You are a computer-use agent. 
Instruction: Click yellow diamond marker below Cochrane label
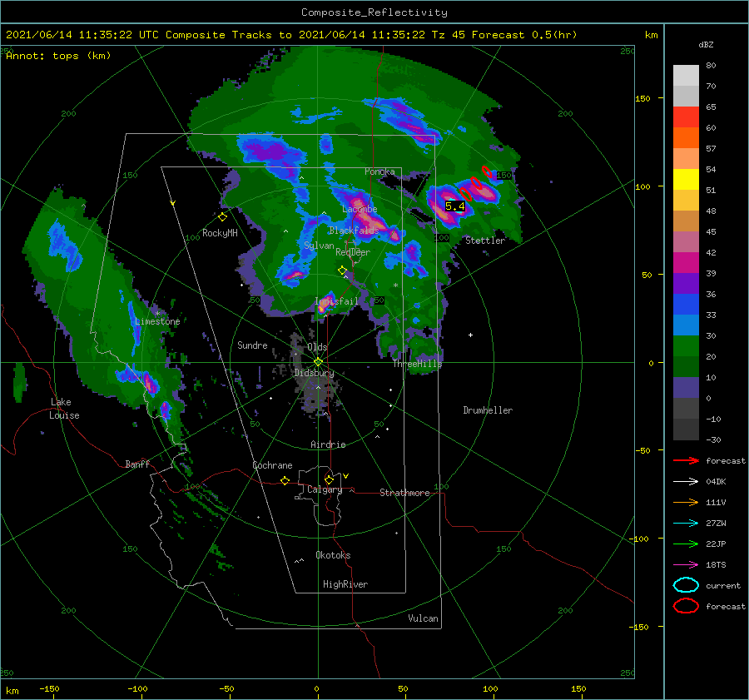[x=285, y=480]
